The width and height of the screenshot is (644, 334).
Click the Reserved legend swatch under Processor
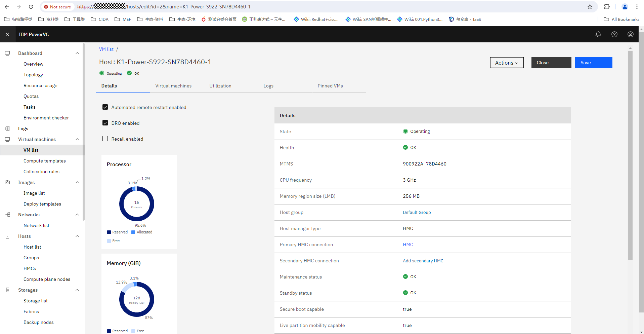[109, 232]
